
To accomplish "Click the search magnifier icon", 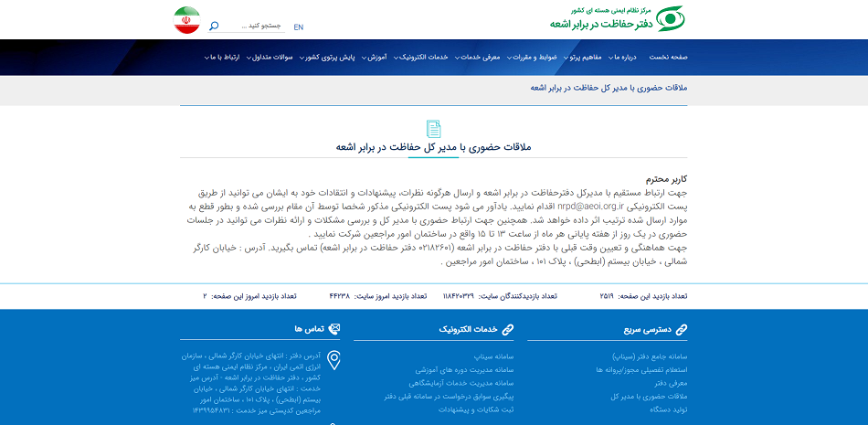I will point(214,27).
